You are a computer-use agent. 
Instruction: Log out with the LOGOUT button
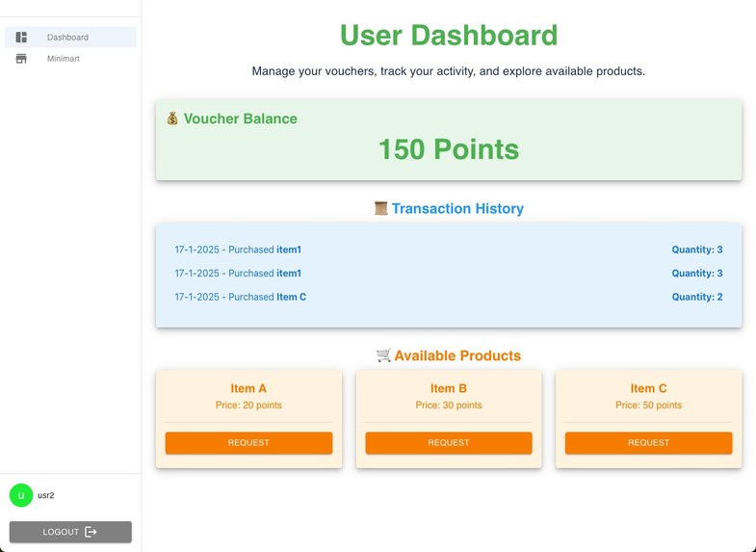click(x=70, y=532)
